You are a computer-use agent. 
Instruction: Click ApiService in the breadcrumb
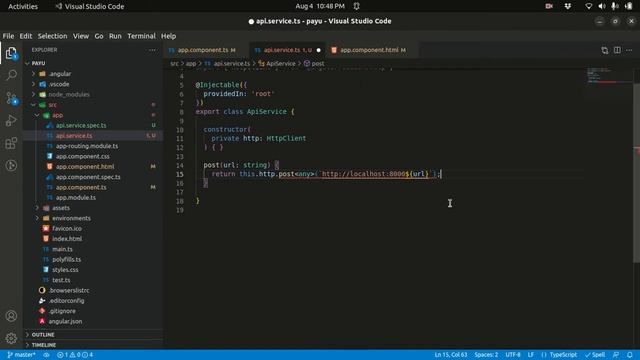(x=277, y=64)
